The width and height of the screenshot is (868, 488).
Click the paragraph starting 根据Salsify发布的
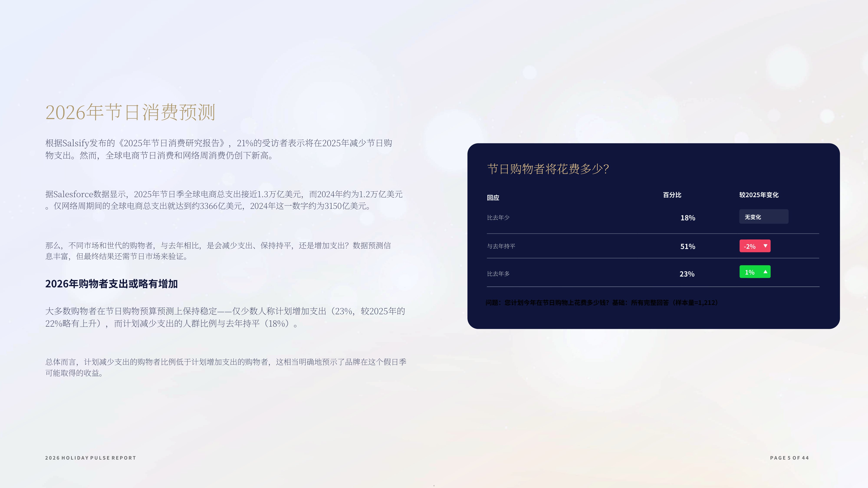point(219,149)
